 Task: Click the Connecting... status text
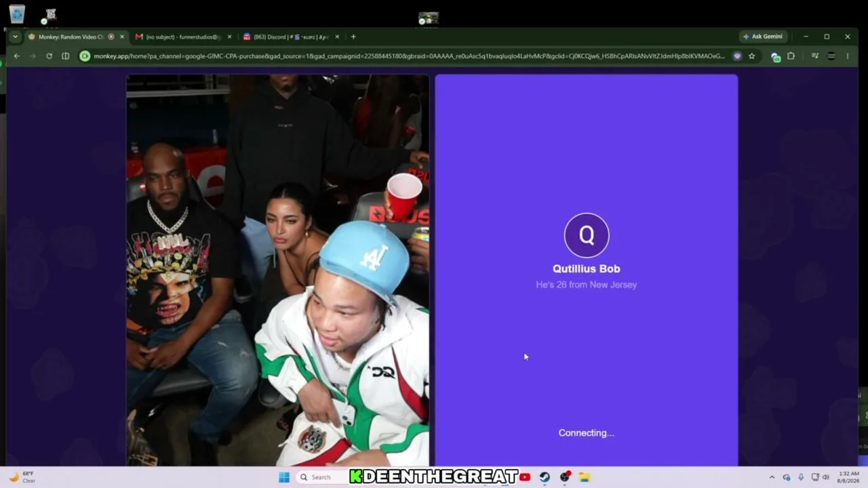(x=587, y=433)
